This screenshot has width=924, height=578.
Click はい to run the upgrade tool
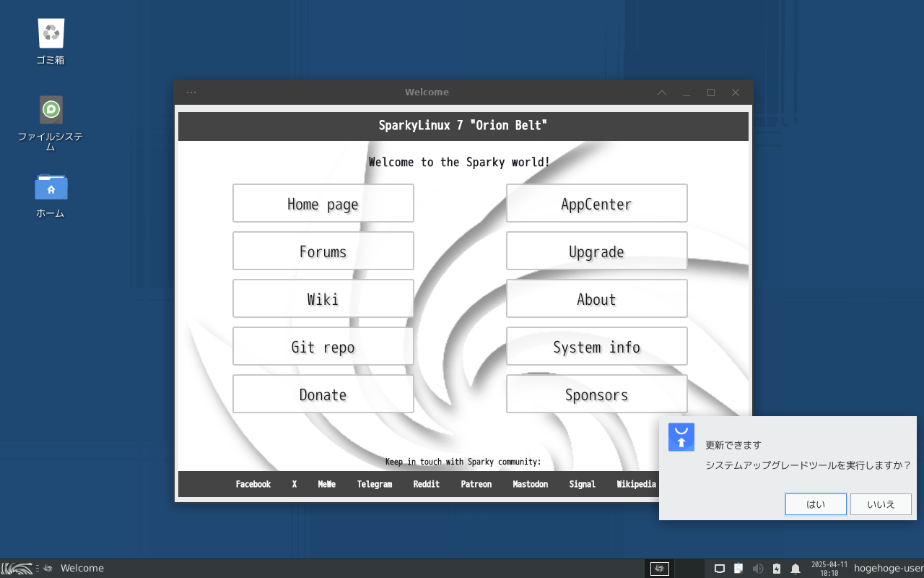pyautogui.click(x=816, y=504)
